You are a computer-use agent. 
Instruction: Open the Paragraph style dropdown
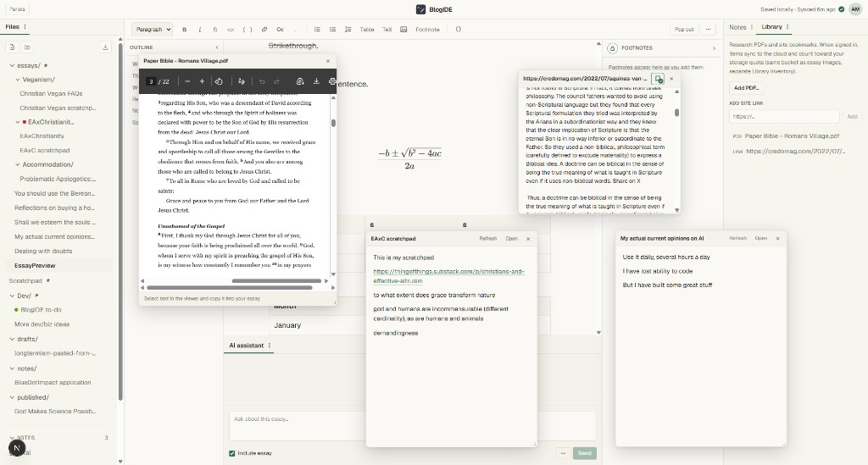coord(153,30)
